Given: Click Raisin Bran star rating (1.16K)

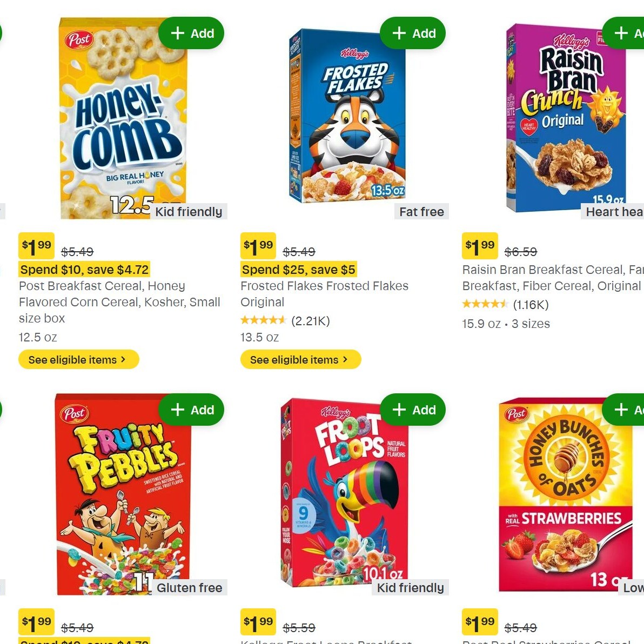Looking at the screenshot, I should [505, 305].
